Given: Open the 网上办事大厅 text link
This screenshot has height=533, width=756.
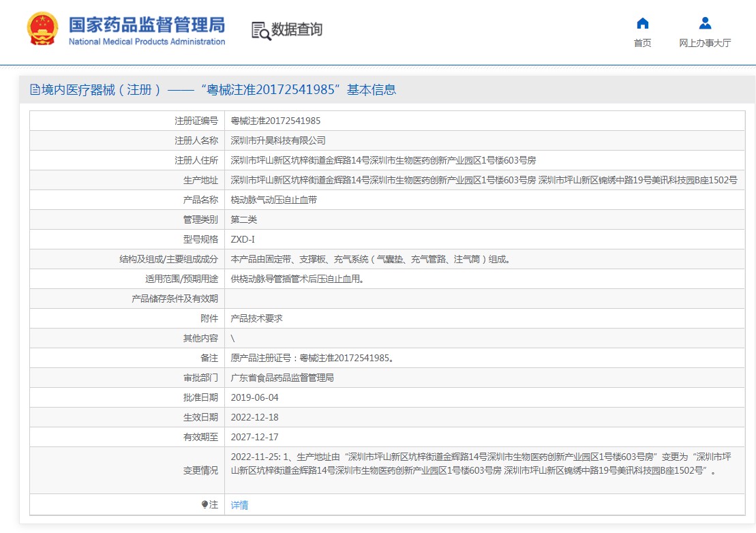Looking at the screenshot, I should point(705,43).
